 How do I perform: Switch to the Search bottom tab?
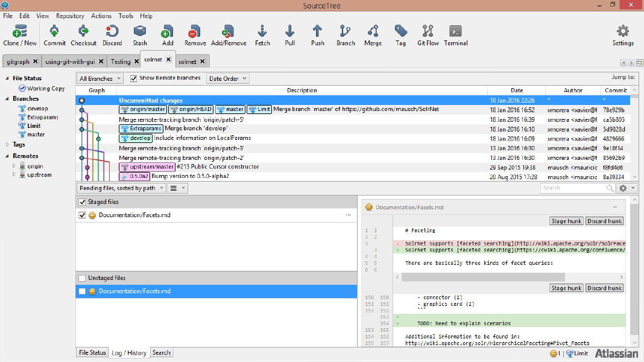(161, 352)
